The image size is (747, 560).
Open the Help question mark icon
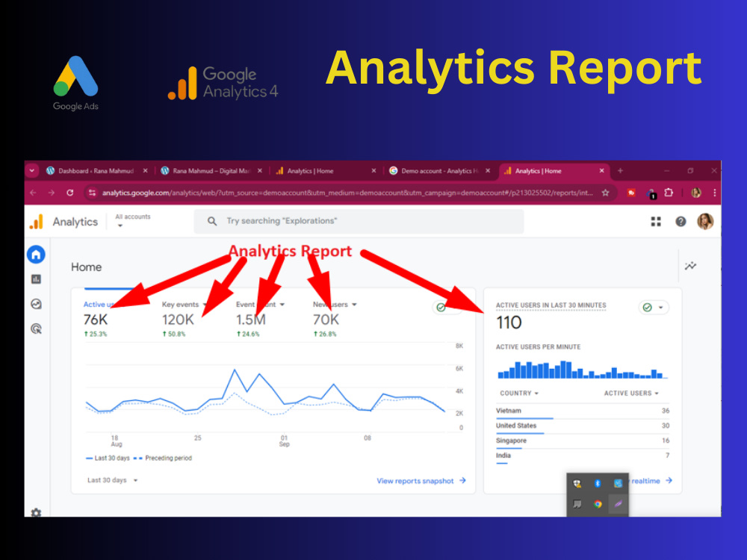click(x=681, y=222)
